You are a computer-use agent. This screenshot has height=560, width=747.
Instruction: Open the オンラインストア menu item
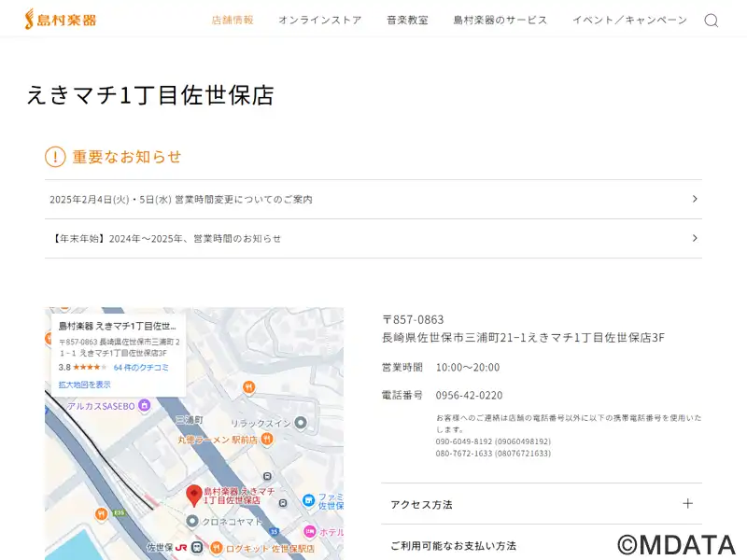tap(320, 20)
